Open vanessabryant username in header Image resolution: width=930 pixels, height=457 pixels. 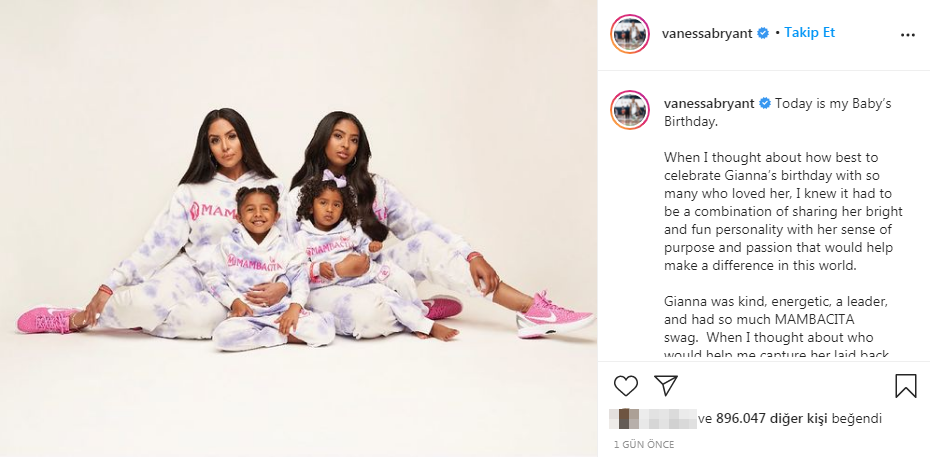coord(707,33)
